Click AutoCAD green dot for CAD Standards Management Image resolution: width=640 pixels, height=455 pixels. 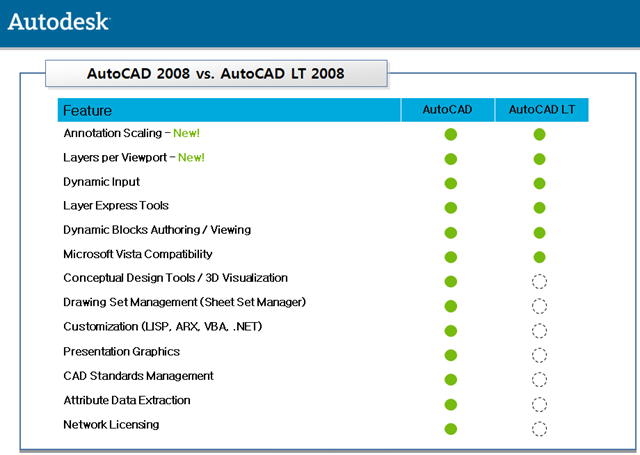[451, 380]
